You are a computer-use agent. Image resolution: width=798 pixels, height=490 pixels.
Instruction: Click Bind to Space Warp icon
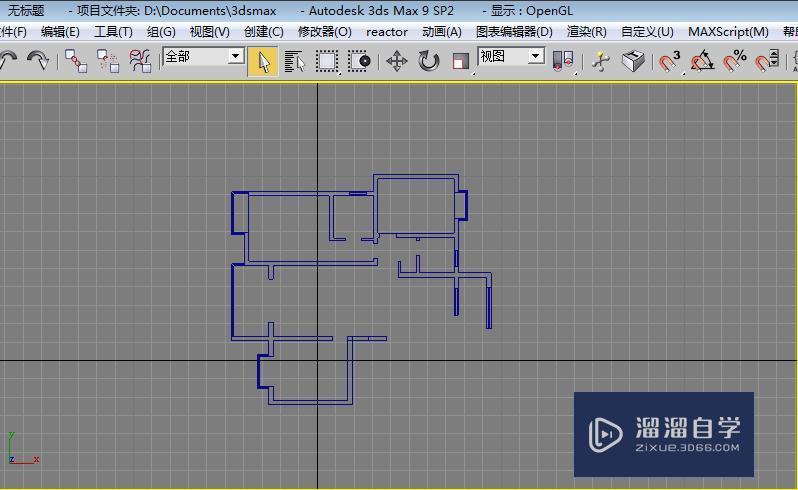pos(140,61)
